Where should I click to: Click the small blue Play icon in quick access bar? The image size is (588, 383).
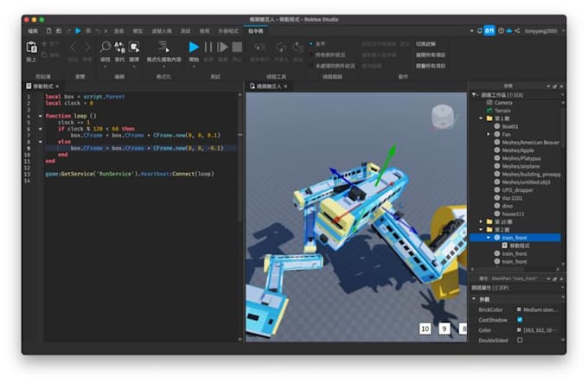tap(78, 31)
